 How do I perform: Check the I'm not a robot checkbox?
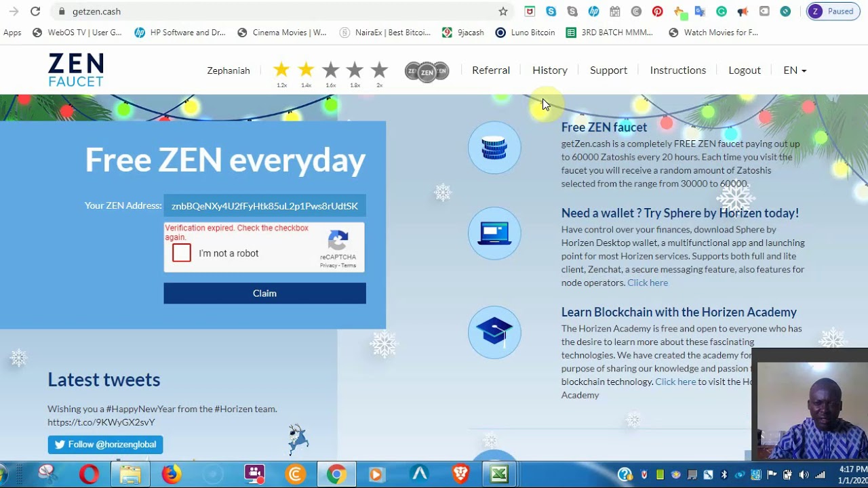pyautogui.click(x=182, y=253)
